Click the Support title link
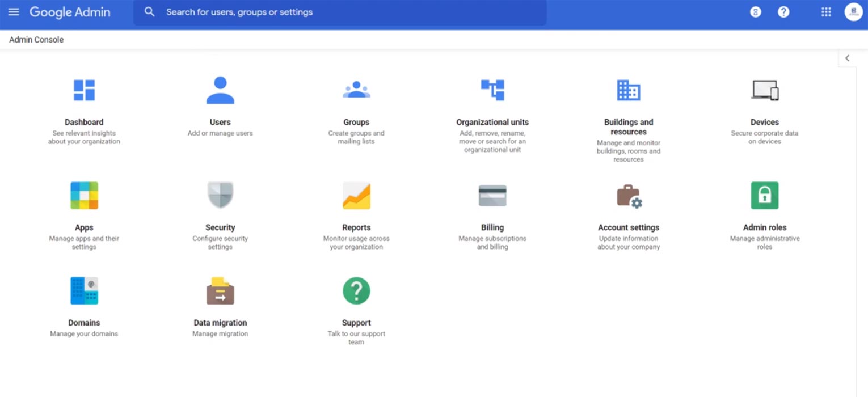This screenshot has width=868, height=397. [x=356, y=323]
